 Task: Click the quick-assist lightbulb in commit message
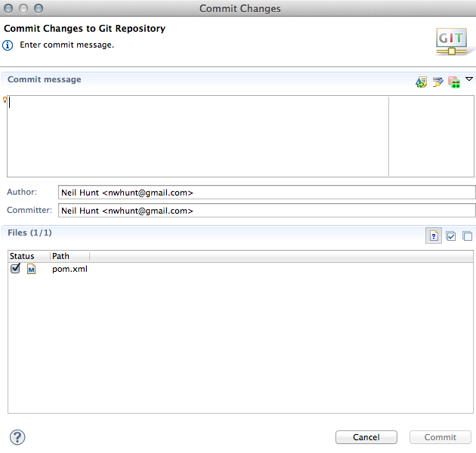point(5,99)
